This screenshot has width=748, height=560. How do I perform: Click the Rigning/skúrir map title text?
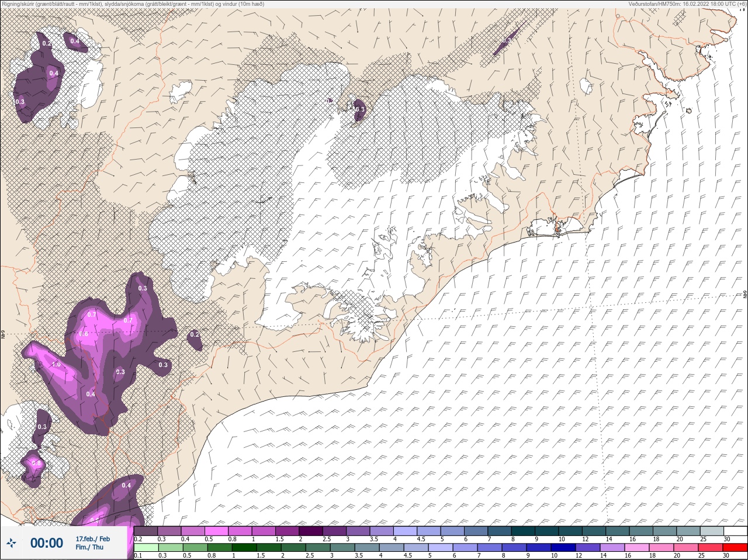133,4
